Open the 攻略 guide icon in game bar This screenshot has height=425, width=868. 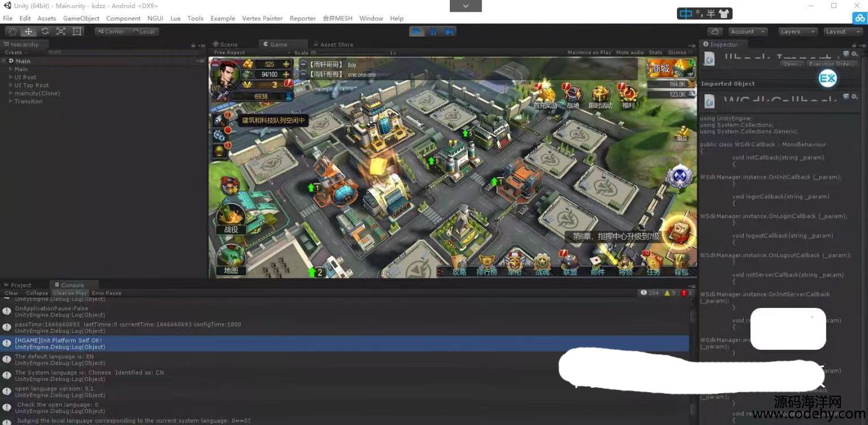(x=459, y=264)
